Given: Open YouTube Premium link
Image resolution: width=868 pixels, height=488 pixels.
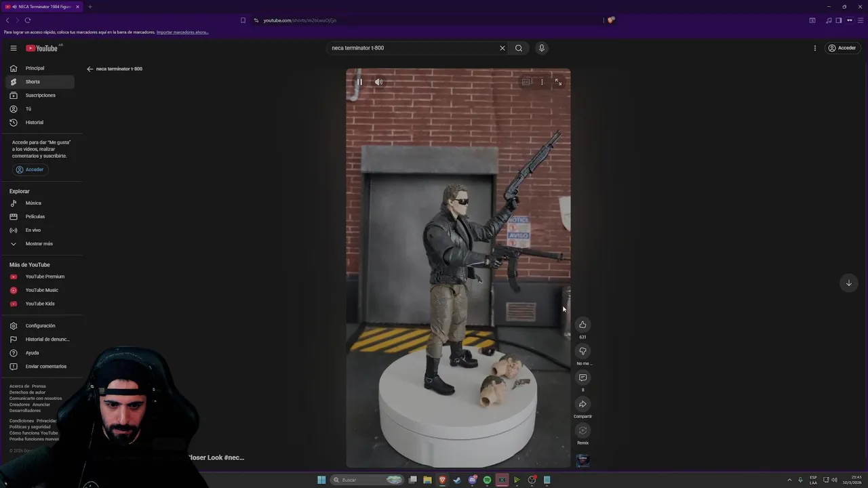Looking at the screenshot, I should (x=40, y=277).
